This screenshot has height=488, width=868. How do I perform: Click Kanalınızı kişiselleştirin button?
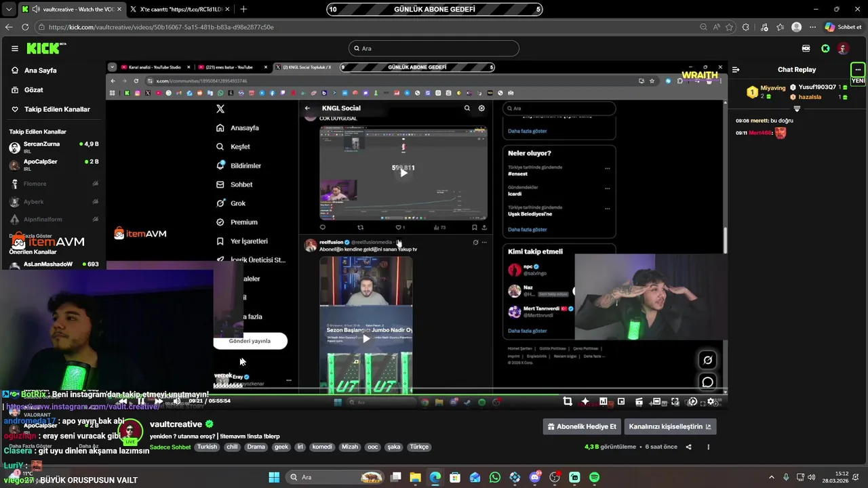pyautogui.click(x=670, y=426)
